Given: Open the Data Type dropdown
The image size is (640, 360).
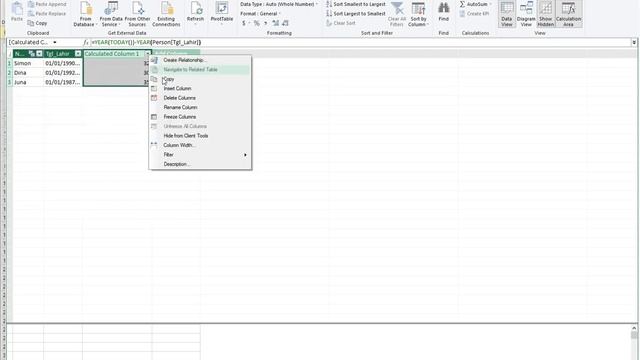Looking at the screenshot, I should click(279, 4).
